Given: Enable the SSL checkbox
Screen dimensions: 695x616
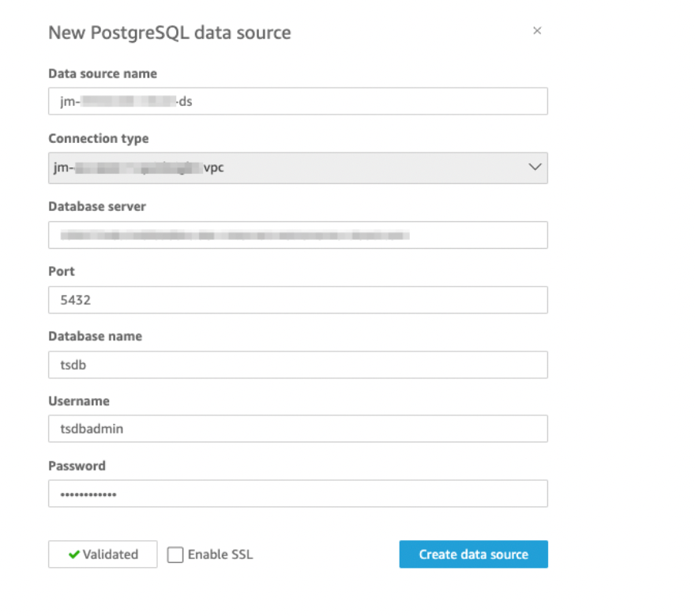Looking at the screenshot, I should [x=175, y=555].
